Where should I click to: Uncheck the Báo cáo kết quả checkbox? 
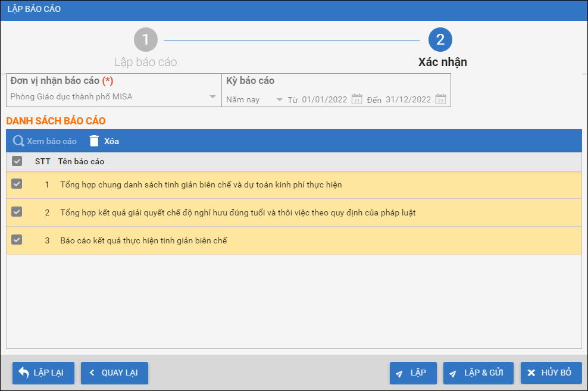(17, 240)
